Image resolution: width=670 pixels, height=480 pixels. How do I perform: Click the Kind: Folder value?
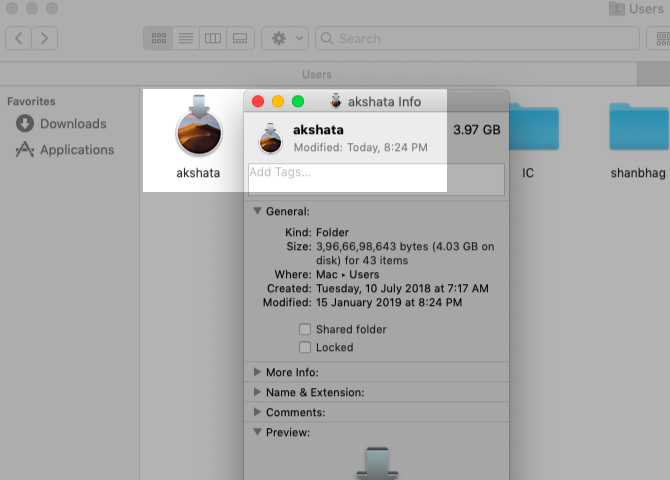332,233
